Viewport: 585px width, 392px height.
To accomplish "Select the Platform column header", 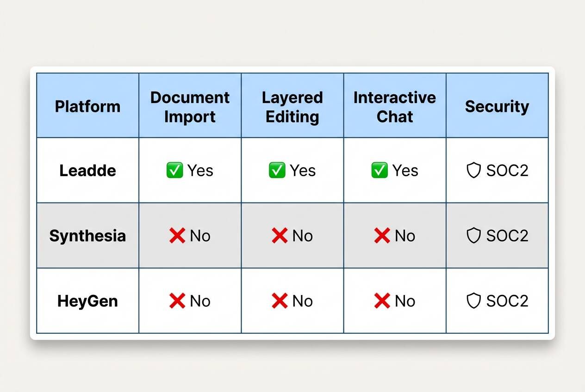I will pyautogui.click(x=87, y=106).
